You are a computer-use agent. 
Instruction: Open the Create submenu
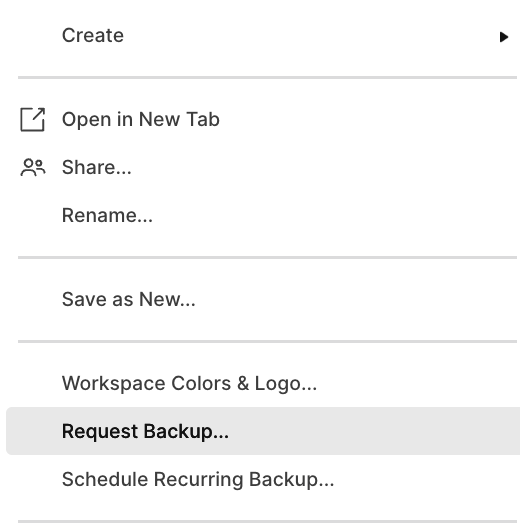[x=263, y=35]
